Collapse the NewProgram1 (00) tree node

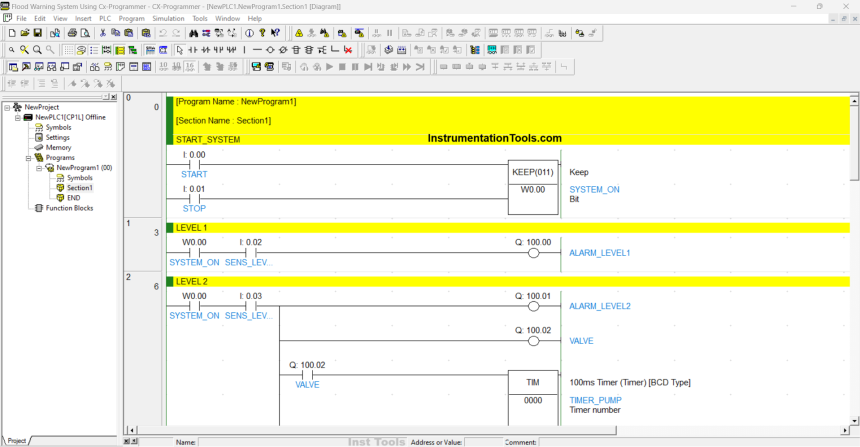[40, 168]
